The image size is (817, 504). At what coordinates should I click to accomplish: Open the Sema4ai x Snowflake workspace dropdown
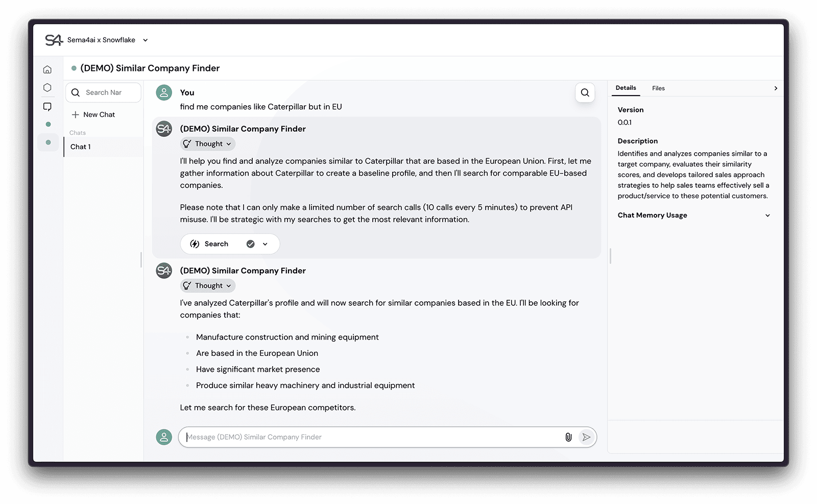pyautogui.click(x=145, y=40)
